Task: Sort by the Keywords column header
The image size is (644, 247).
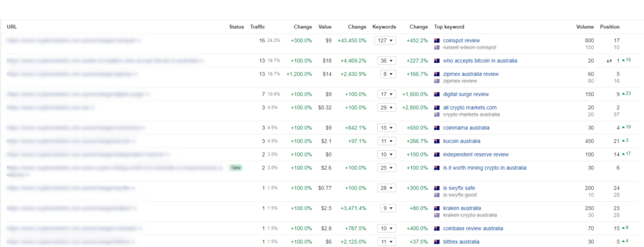Action: [384, 27]
